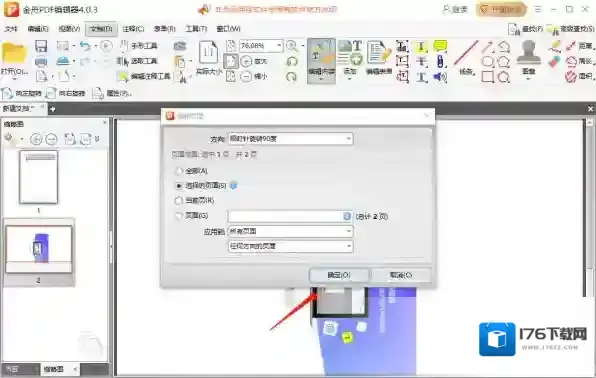The width and height of the screenshot is (596, 378).
Task: Open the Tools (T) menu
Action: pos(196,29)
